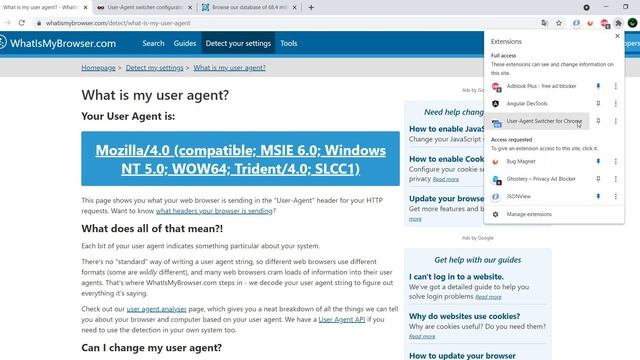640x360 pixels.
Task: Go forward with arrow button
Action: coord(7,23)
